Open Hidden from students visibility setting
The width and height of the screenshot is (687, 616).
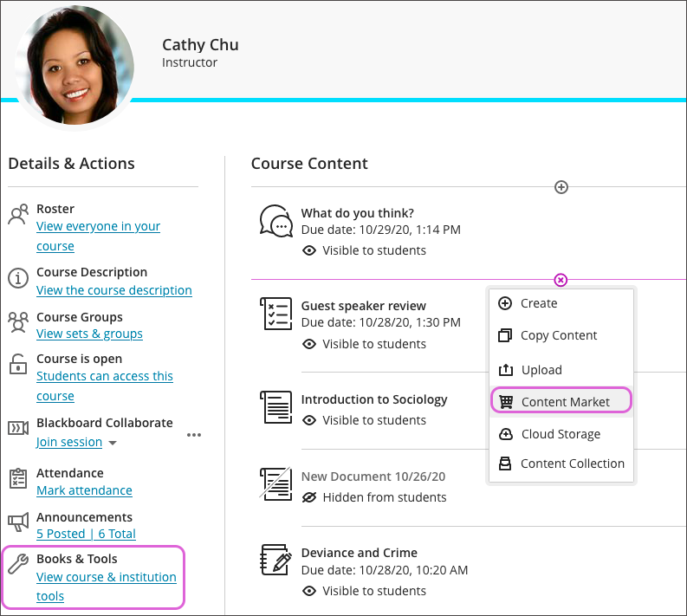point(385,497)
